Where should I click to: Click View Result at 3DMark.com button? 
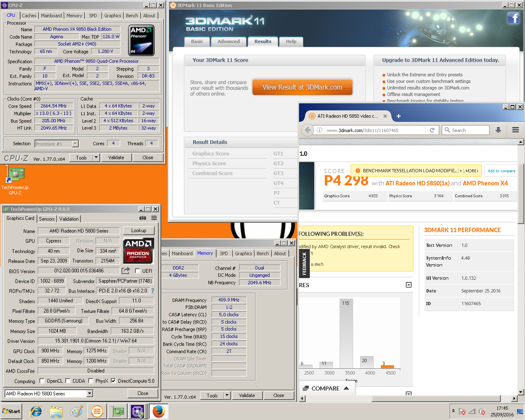(x=302, y=87)
